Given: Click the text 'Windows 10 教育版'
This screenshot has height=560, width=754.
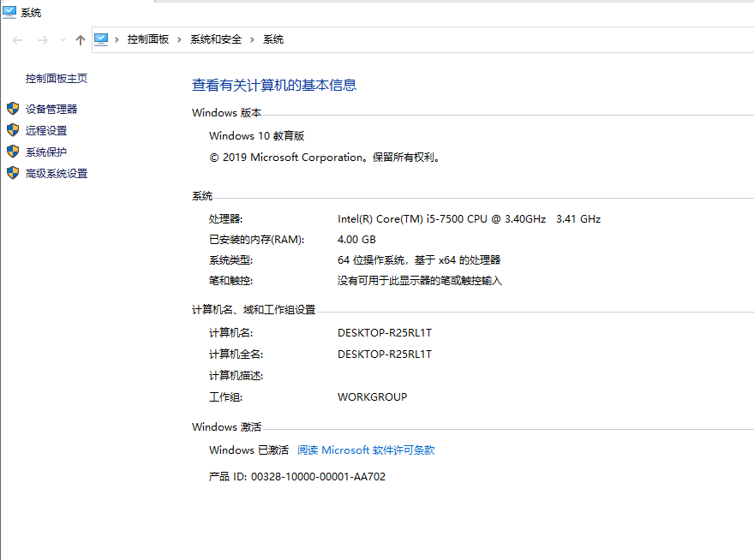Looking at the screenshot, I should (257, 136).
